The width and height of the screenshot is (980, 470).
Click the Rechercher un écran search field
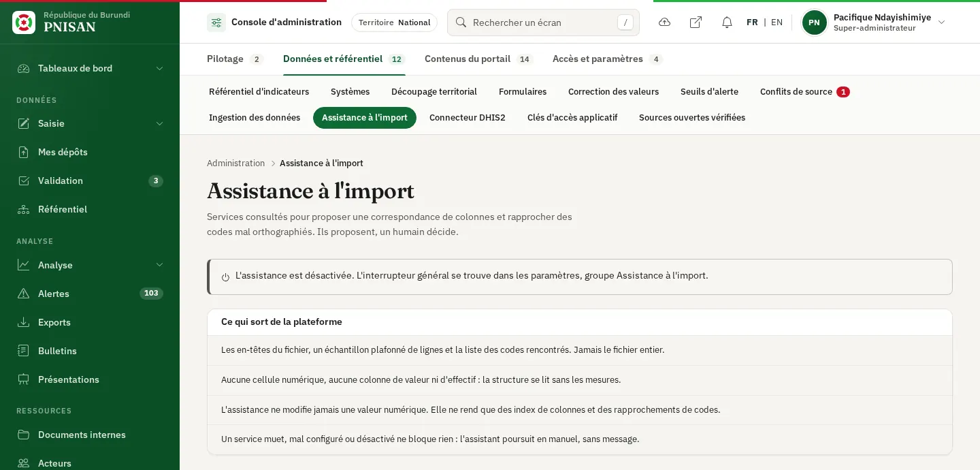pos(543,22)
